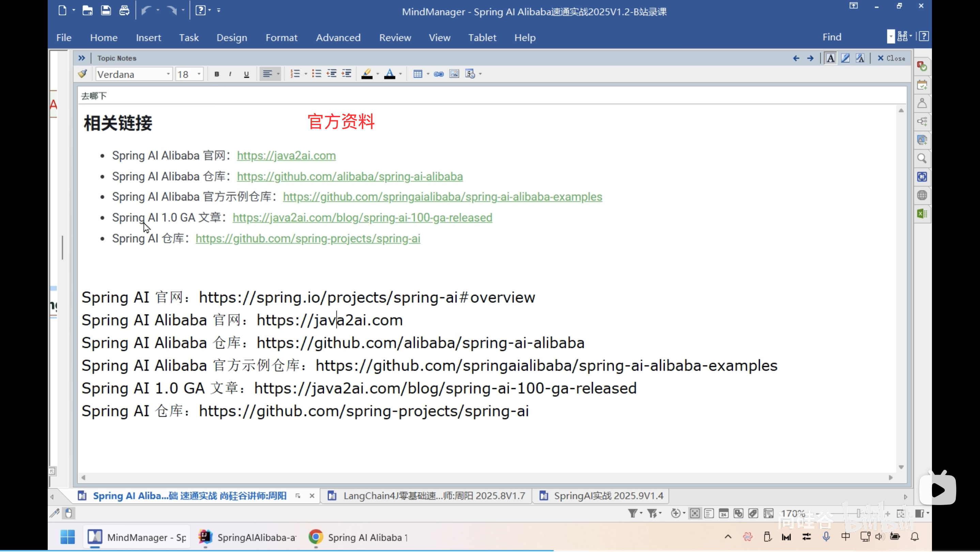
Task: Insert an image into notes
Action: pyautogui.click(x=454, y=74)
